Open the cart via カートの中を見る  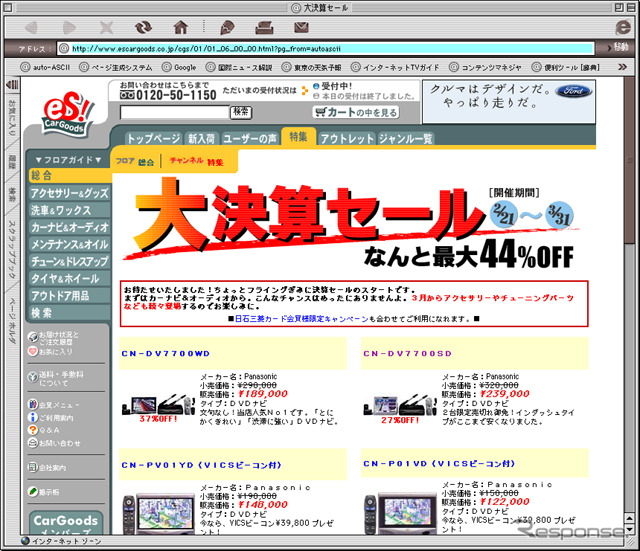(356, 112)
